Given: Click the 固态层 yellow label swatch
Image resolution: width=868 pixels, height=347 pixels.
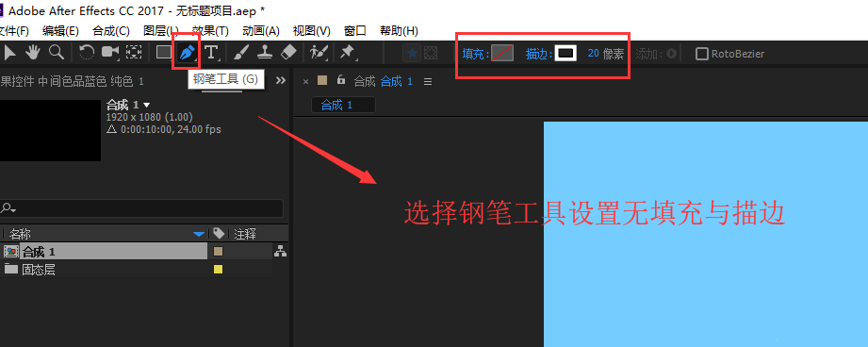Looking at the screenshot, I should (218, 270).
